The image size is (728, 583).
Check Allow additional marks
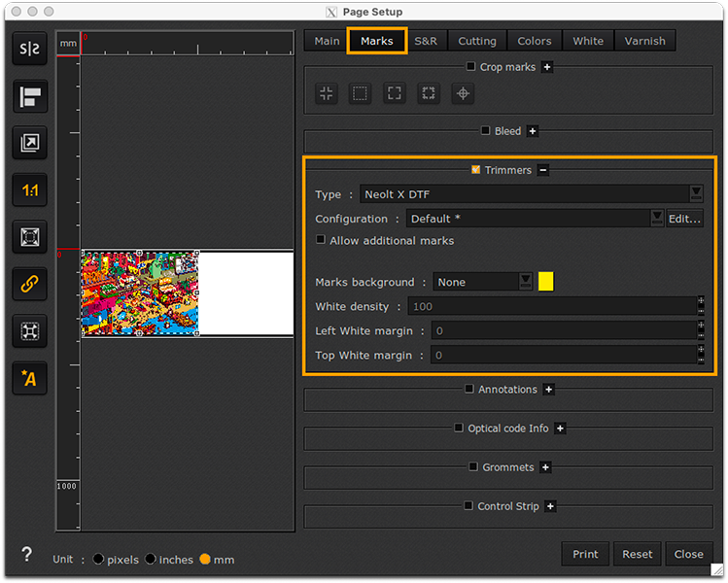click(321, 239)
